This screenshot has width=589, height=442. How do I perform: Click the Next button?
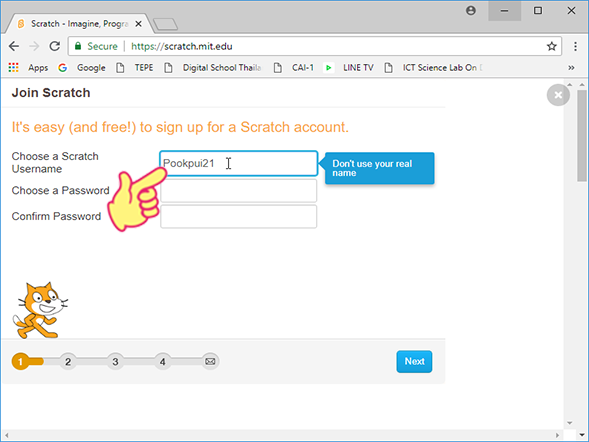pyautogui.click(x=414, y=361)
